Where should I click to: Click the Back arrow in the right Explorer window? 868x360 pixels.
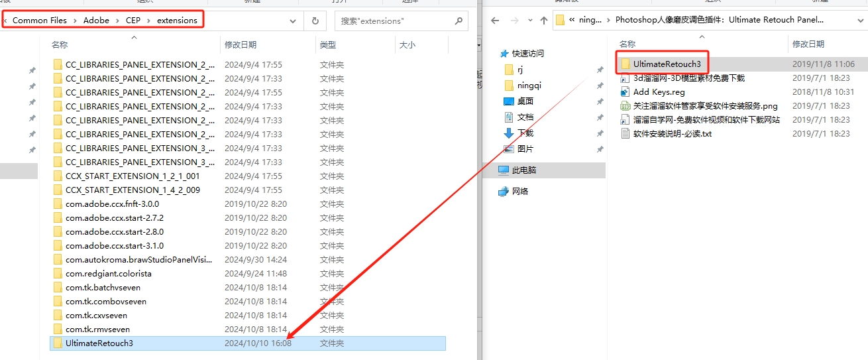tap(494, 20)
